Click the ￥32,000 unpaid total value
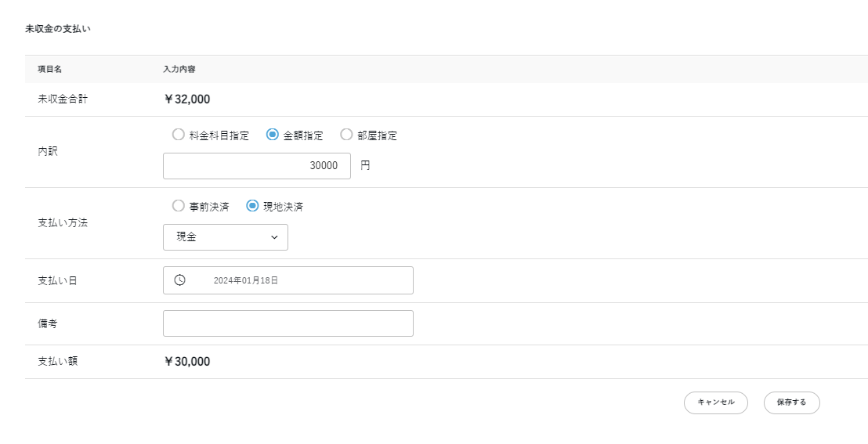The width and height of the screenshot is (868, 444). pos(186,99)
